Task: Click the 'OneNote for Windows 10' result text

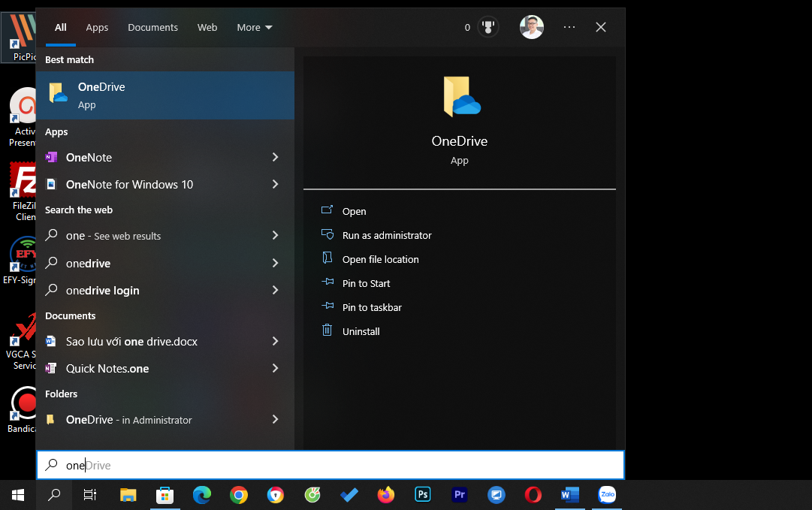Action: pos(129,184)
